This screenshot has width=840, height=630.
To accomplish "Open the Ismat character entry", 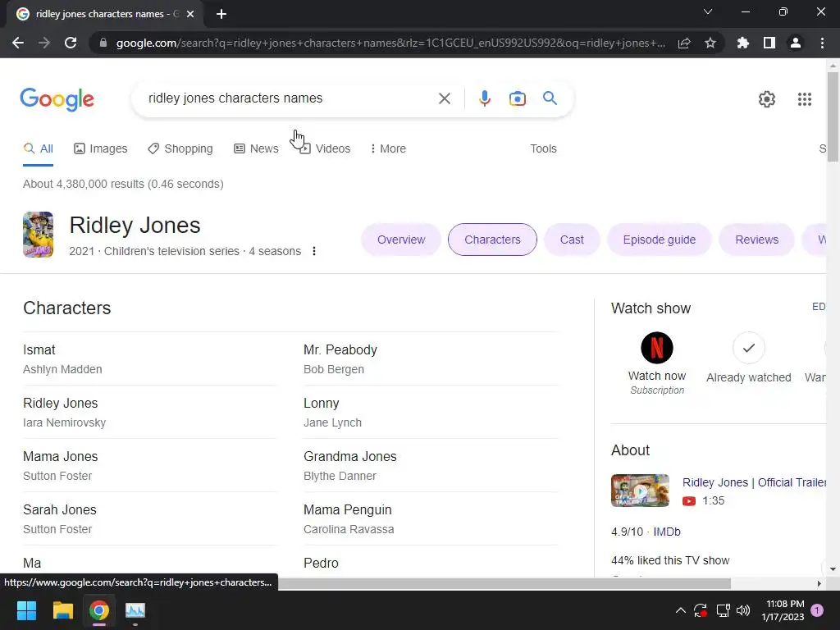I will pos(149,359).
